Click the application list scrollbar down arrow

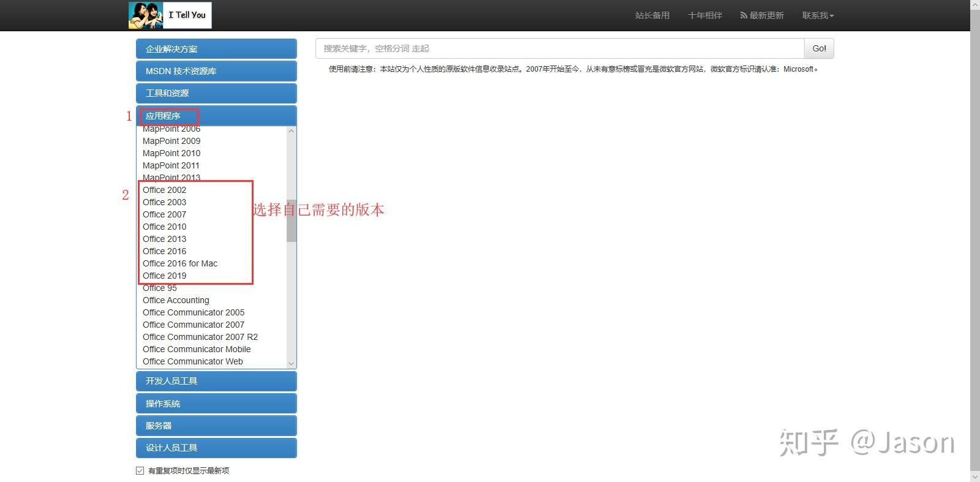(291, 363)
